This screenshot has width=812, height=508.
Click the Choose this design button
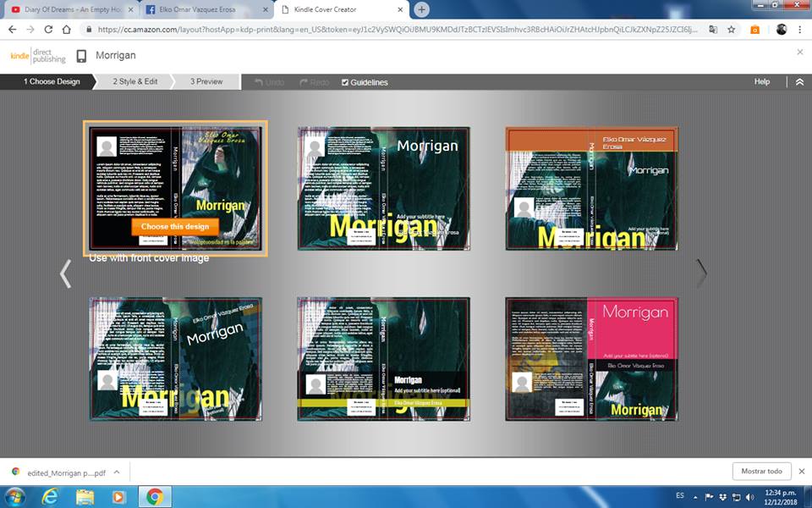coord(175,227)
